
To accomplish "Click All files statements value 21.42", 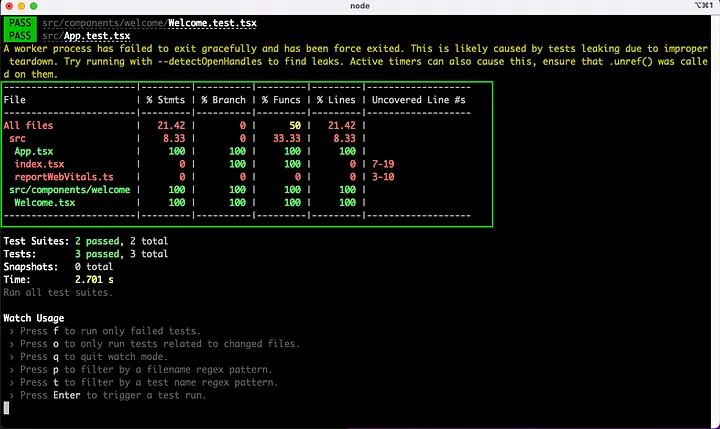I will (x=171, y=125).
